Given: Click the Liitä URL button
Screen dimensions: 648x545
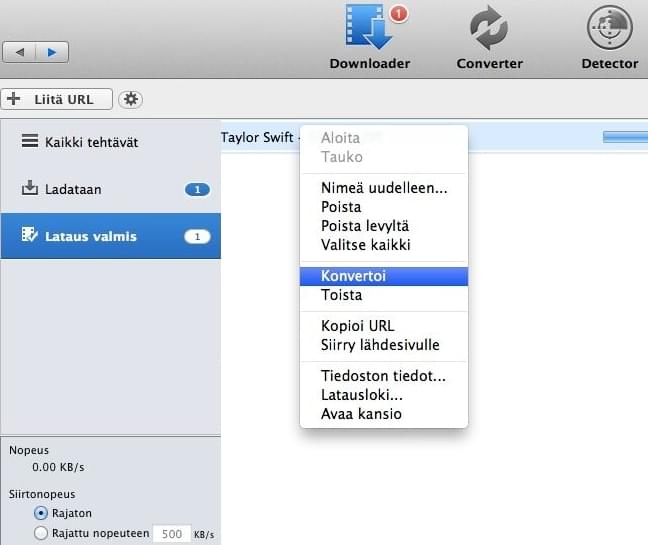Looking at the screenshot, I should click(57, 99).
